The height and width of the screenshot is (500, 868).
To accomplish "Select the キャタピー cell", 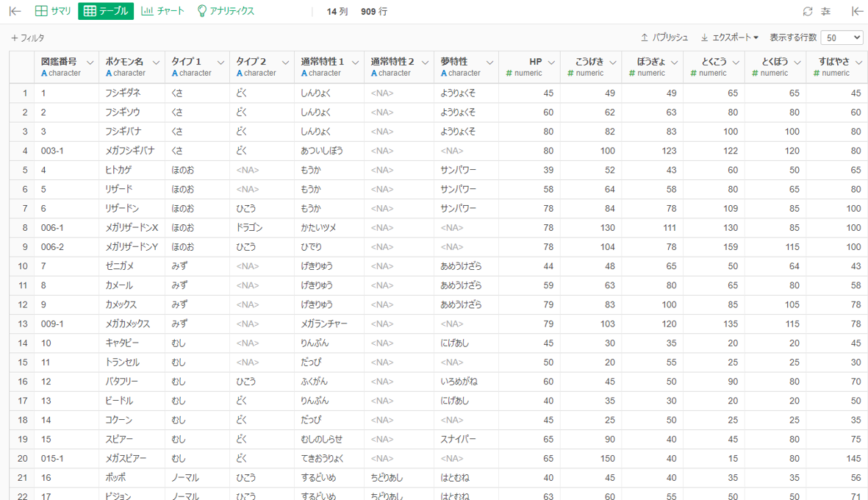I will (x=132, y=343).
